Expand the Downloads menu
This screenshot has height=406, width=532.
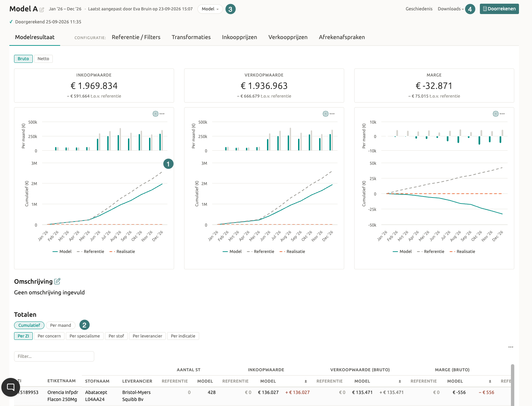coord(451,9)
